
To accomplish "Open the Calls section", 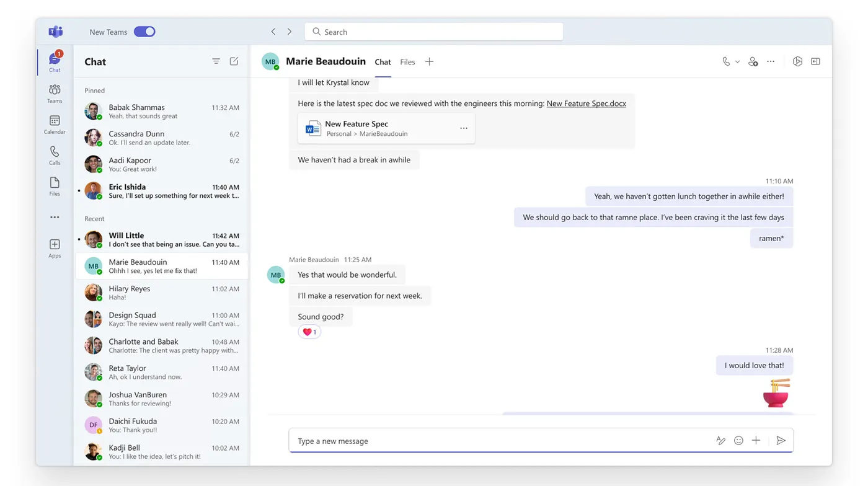I will (x=54, y=156).
